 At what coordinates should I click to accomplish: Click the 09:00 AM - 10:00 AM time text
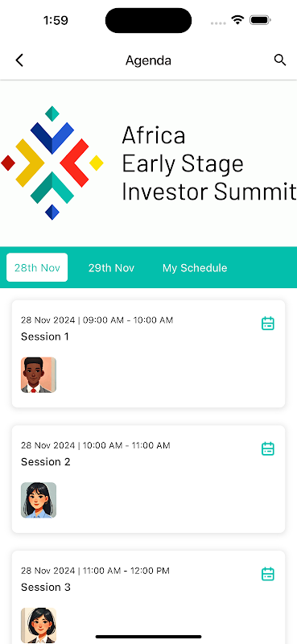pyautogui.click(x=128, y=320)
